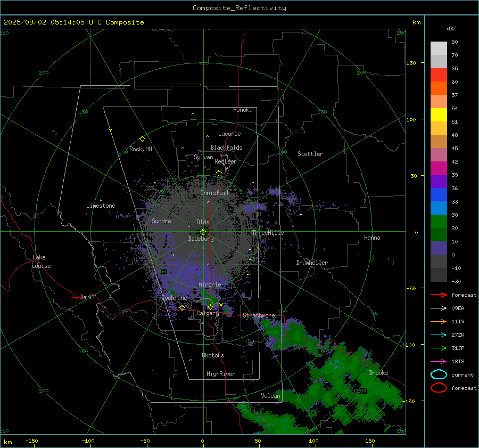
Task: Click the slate purple 0–10 dBZ swatch
Action: coord(439,248)
